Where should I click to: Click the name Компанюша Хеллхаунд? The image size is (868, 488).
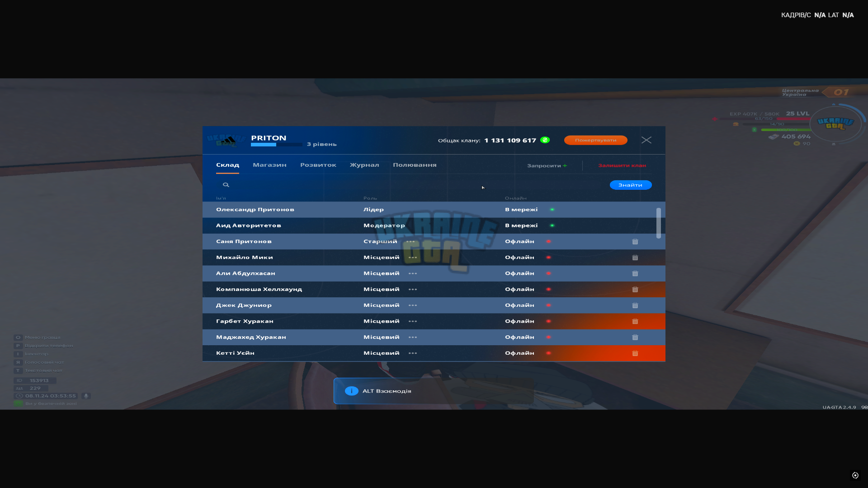tap(259, 289)
